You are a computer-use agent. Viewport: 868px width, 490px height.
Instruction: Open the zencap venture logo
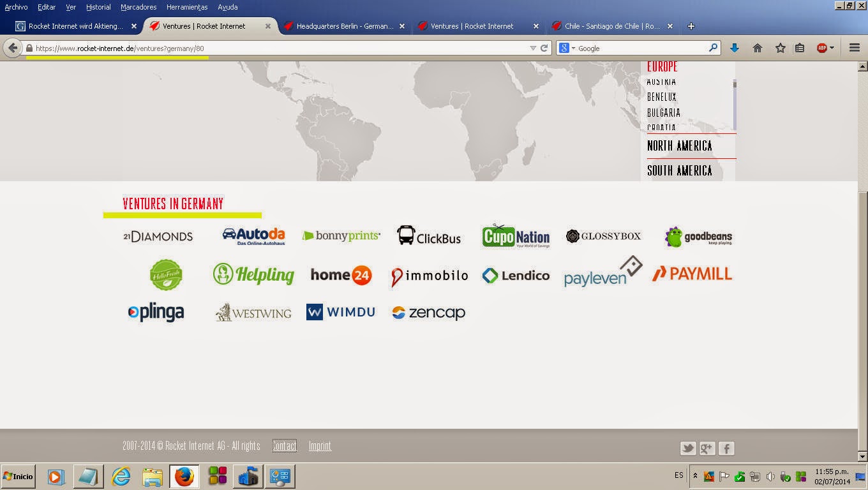tap(429, 313)
